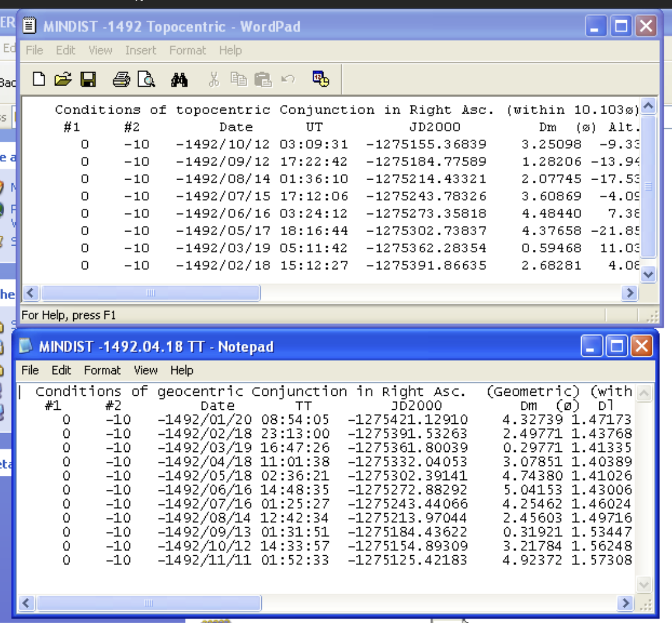Open the Format menu in WordPad
Viewport: 672px width, 623px height.
[187, 50]
